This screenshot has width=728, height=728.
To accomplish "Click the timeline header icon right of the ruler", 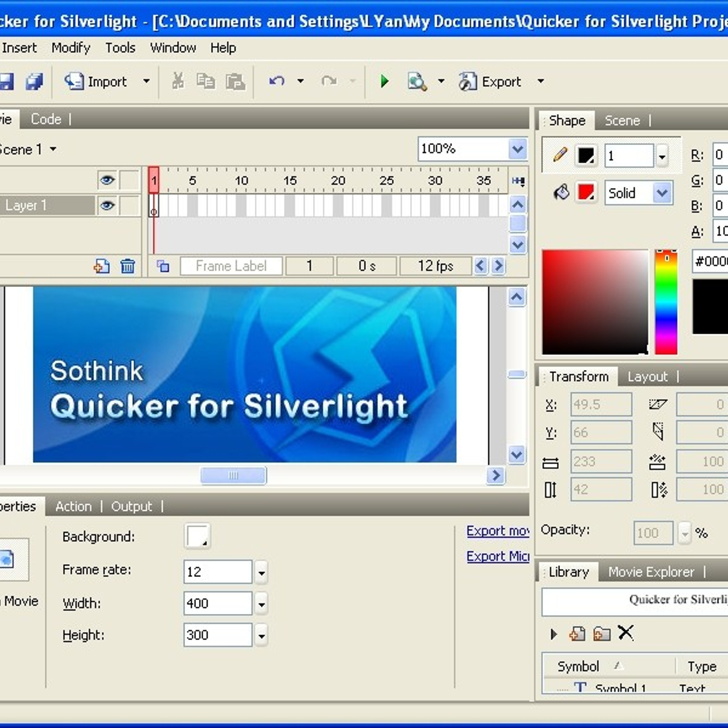I will (x=518, y=180).
